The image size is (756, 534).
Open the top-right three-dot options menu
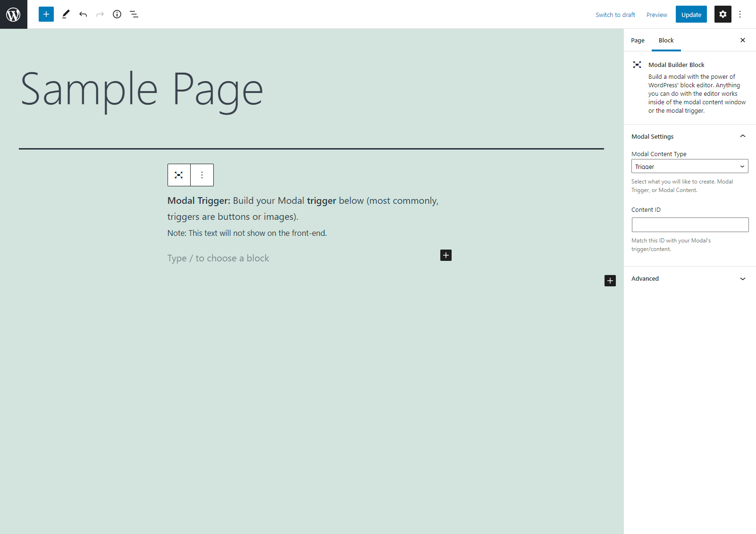tap(740, 14)
